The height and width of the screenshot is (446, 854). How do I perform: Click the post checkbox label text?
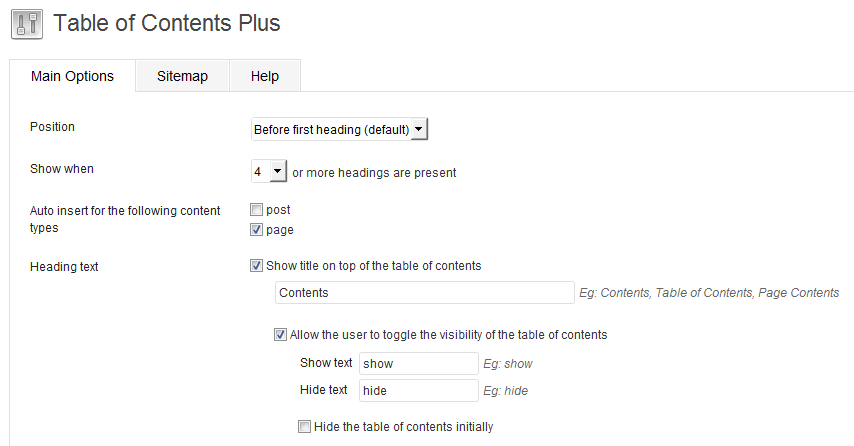point(278,210)
